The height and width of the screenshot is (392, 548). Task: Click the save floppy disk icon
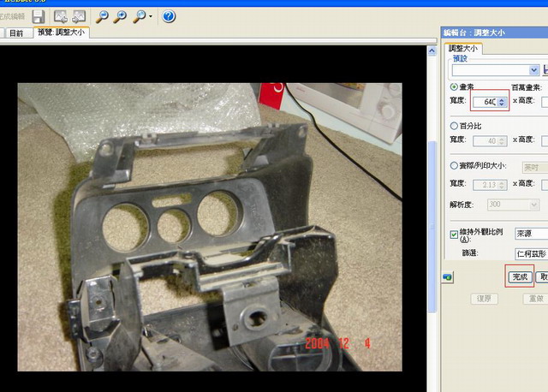pyautogui.click(x=38, y=15)
